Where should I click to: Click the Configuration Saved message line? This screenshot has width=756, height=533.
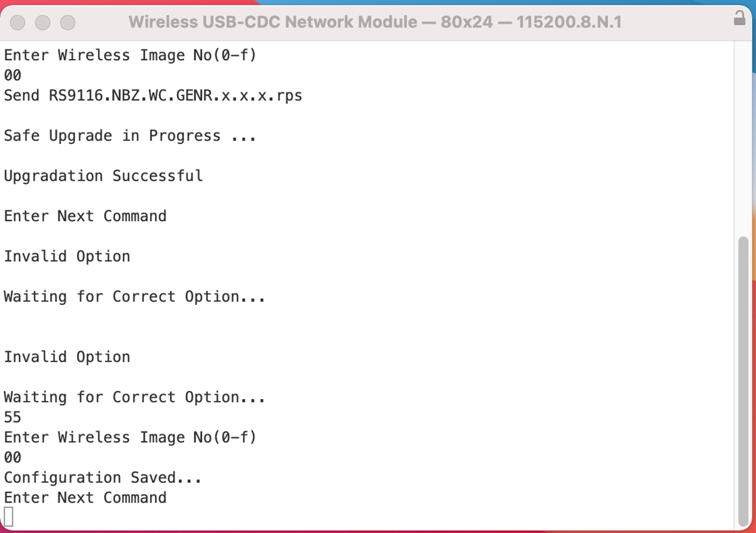101,477
